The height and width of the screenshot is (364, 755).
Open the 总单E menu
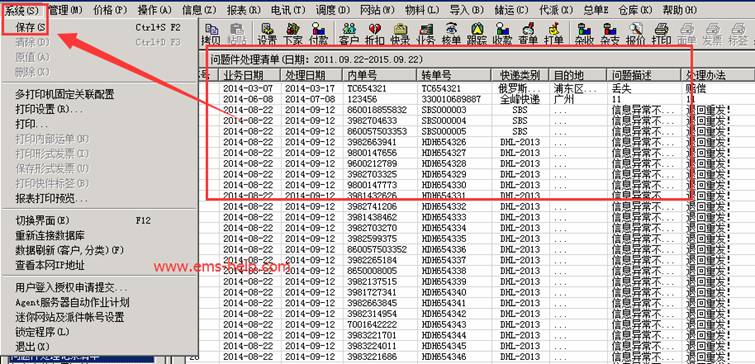[596, 9]
